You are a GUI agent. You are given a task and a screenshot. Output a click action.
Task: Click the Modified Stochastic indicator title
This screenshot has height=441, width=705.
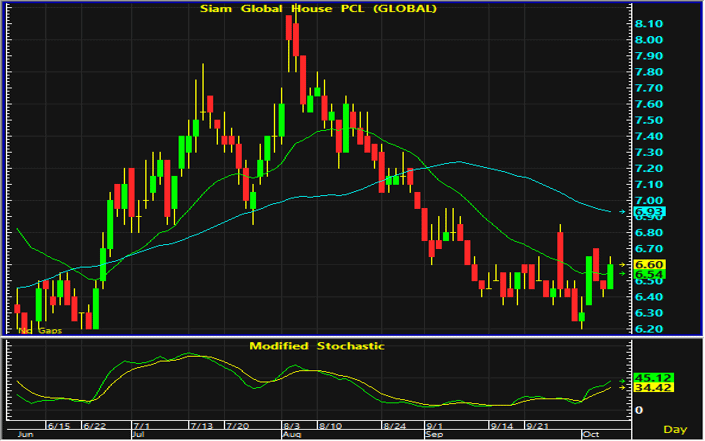pos(317,346)
